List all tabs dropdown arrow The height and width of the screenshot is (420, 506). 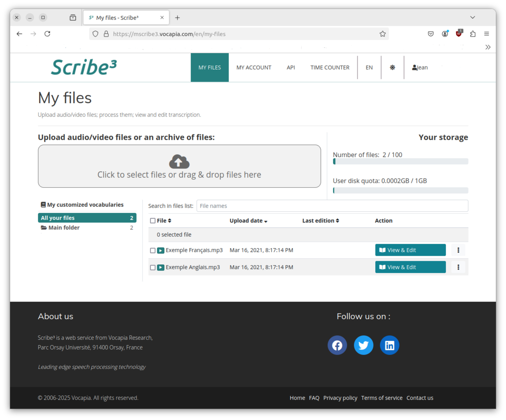pyautogui.click(x=472, y=17)
